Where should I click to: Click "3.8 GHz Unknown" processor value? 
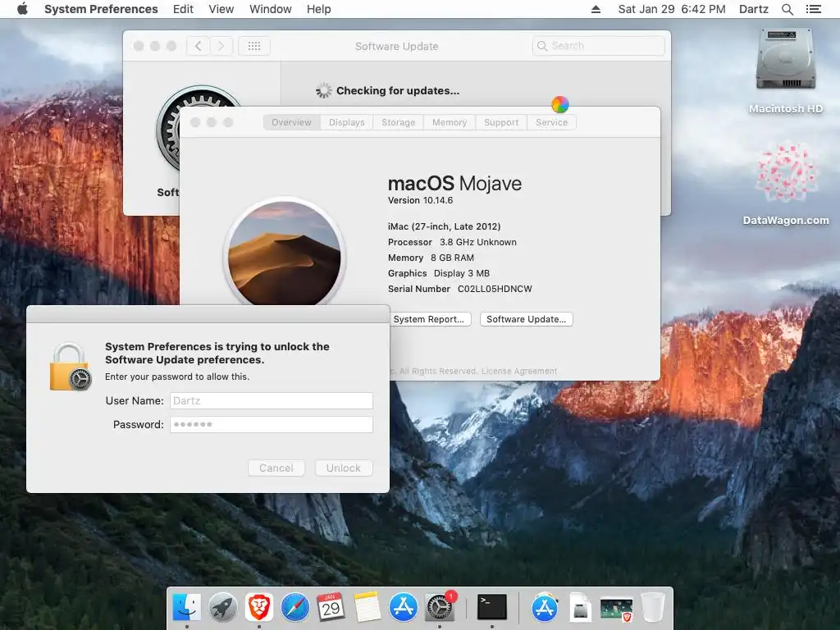click(x=478, y=242)
